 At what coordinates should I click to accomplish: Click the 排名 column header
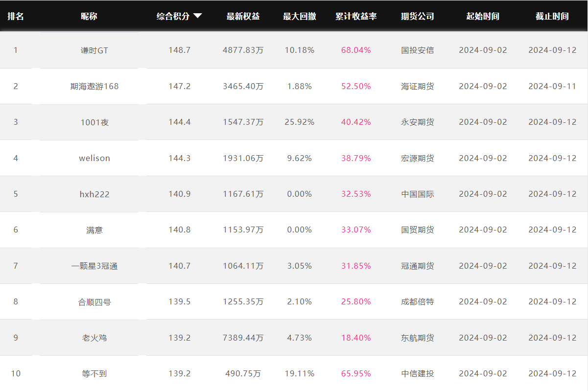click(16, 16)
